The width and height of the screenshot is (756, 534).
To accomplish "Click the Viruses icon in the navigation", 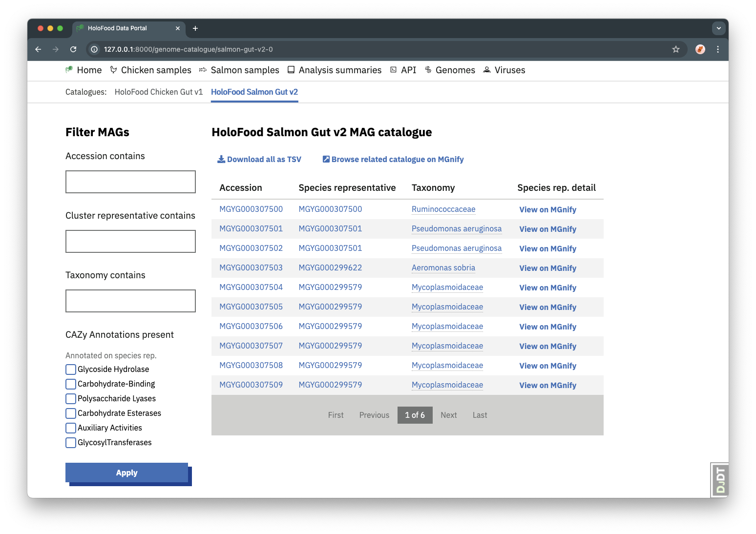I will coord(487,70).
